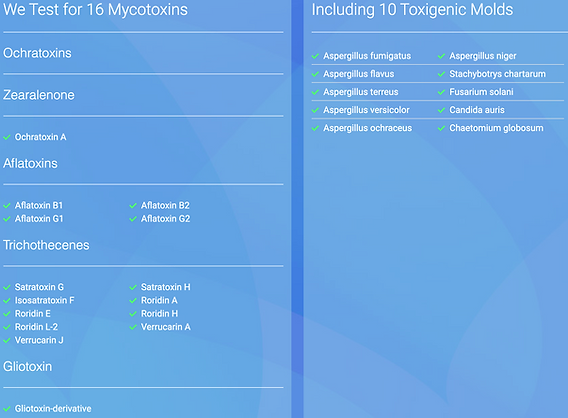Click the 'Candida auris' text
The image size is (568, 418).
(477, 110)
